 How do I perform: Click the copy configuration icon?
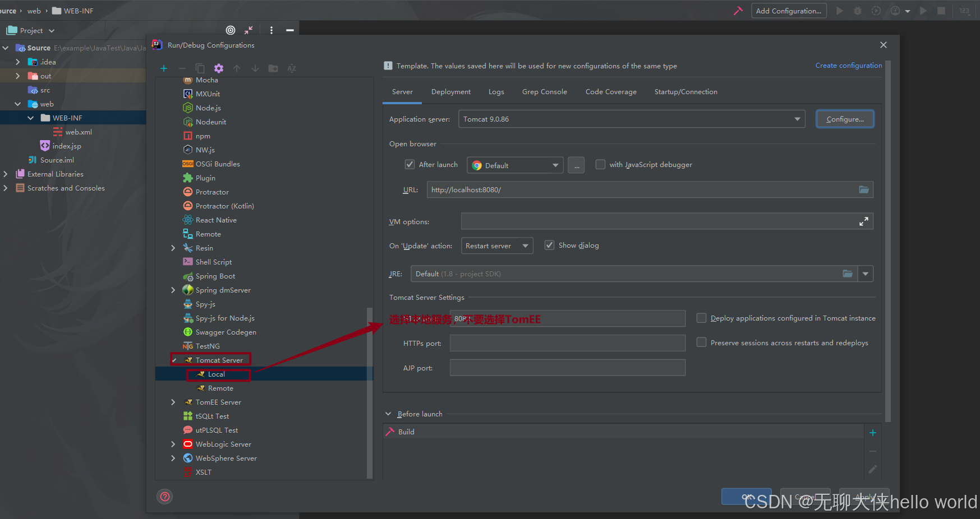(200, 68)
